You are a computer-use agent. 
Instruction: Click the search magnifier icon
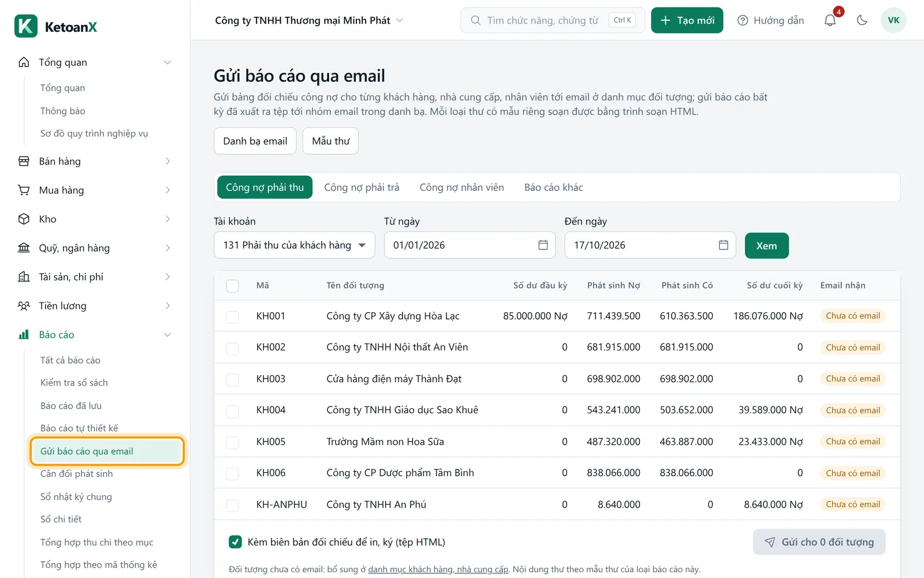pyautogui.click(x=475, y=20)
